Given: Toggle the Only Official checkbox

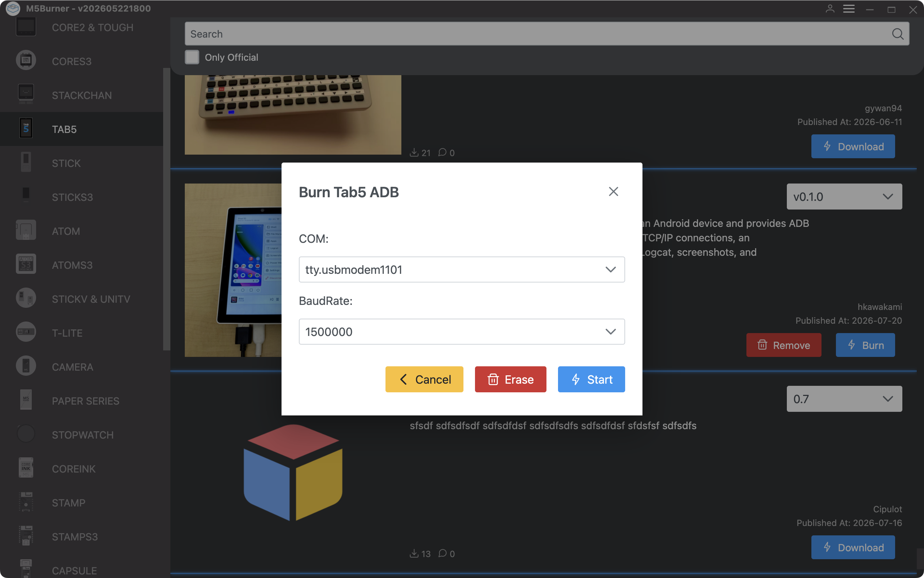Looking at the screenshot, I should [192, 57].
